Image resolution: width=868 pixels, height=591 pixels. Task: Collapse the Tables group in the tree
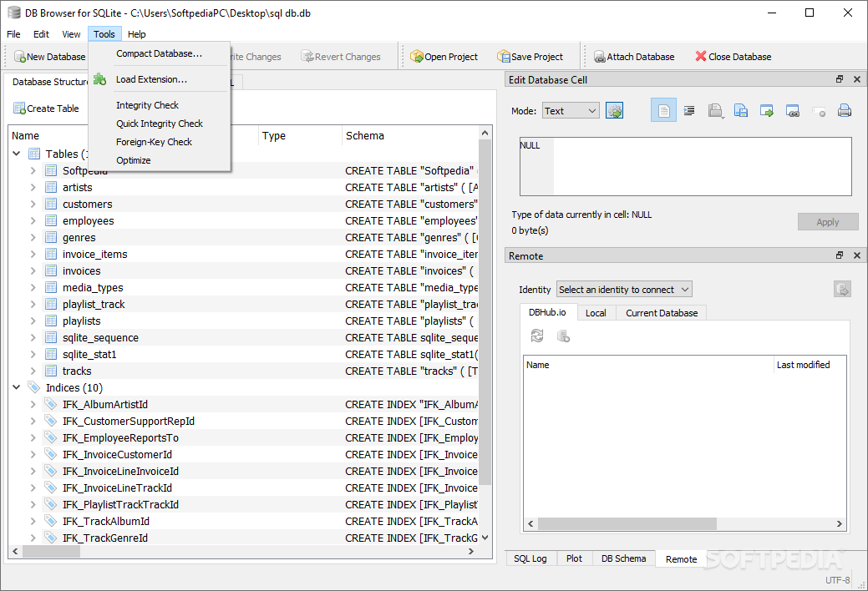click(x=16, y=154)
